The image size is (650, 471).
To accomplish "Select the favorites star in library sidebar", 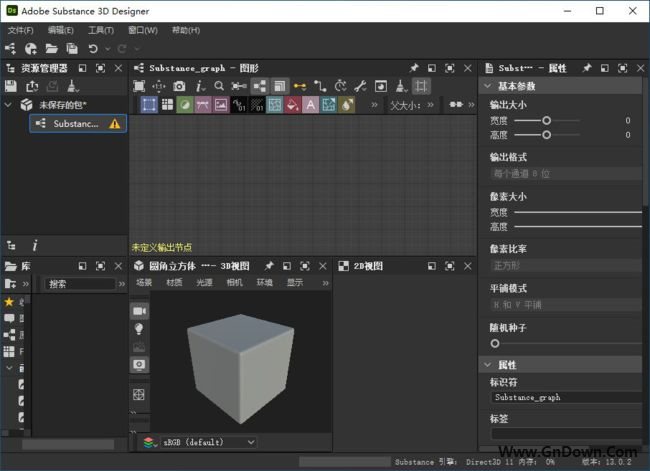I will [9, 302].
